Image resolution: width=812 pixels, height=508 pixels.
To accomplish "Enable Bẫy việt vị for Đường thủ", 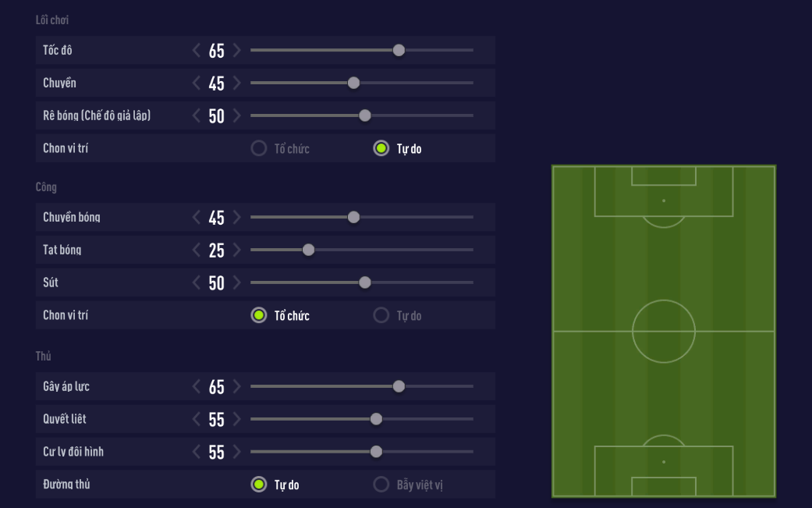I will (x=381, y=485).
